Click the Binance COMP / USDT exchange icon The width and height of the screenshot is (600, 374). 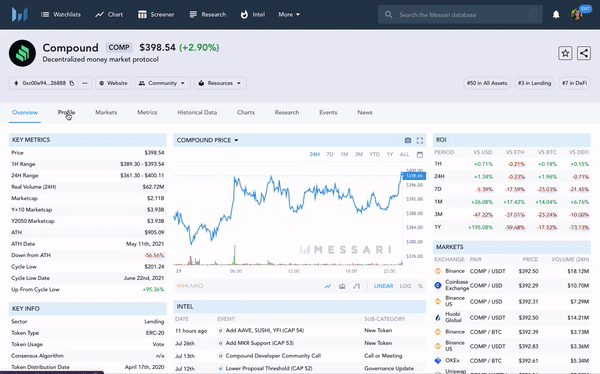(x=438, y=271)
